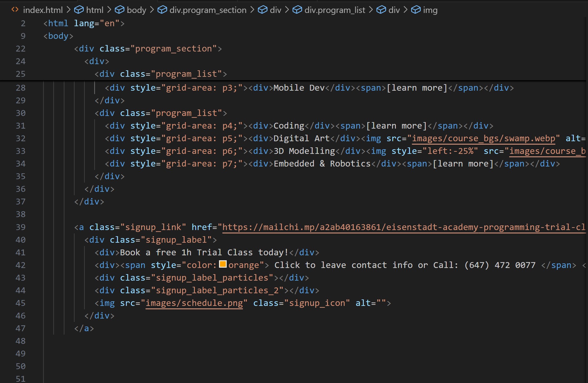This screenshot has width=588, height=383.
Task: Click the index.html file icon in breadcrumbs
Action: 15,10
